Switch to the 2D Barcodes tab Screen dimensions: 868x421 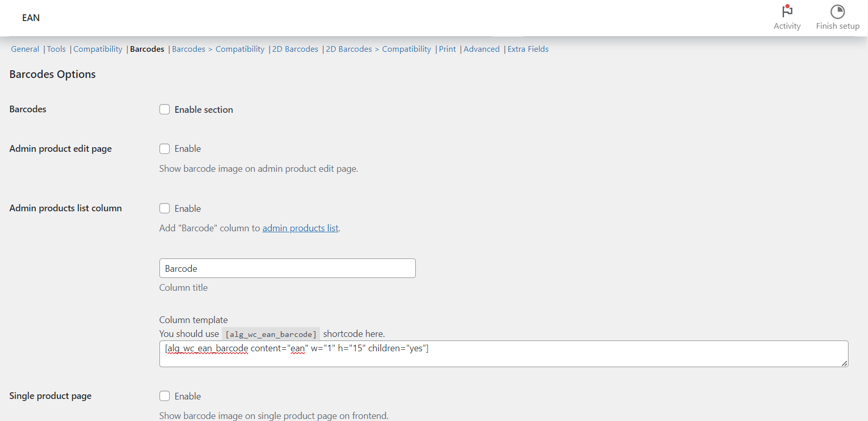tap(295, 49)
